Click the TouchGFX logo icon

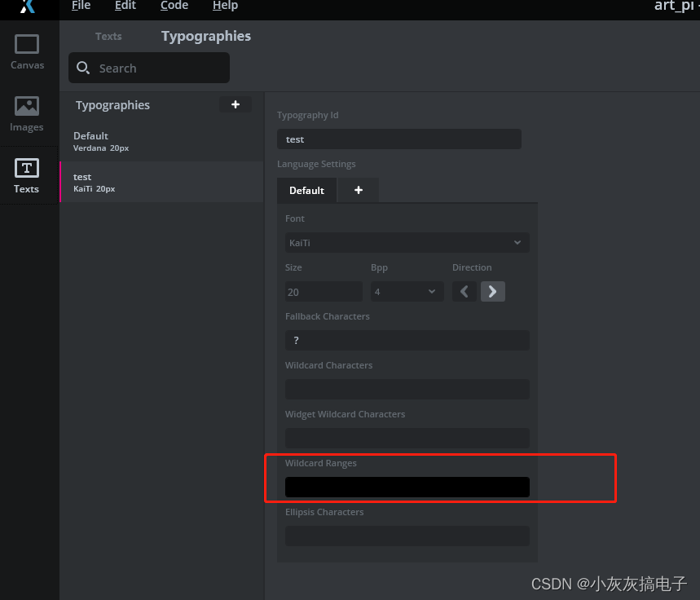pos(28,7)
